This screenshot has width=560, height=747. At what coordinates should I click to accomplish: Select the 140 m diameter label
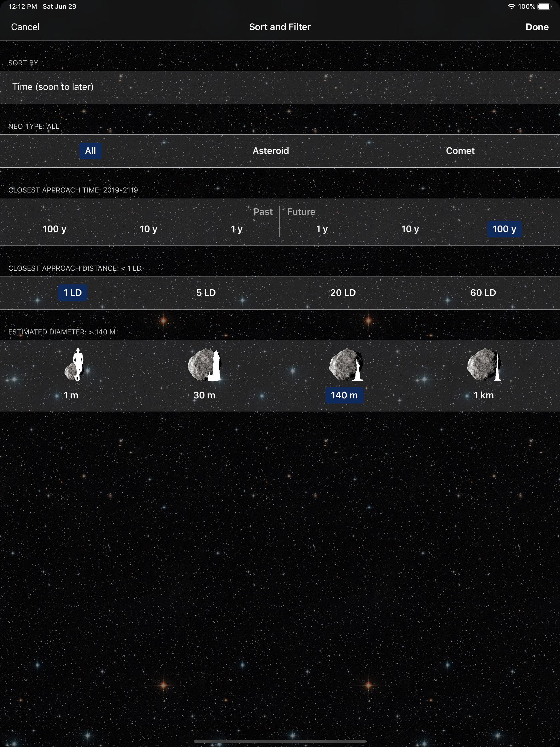click(x=344, y=395)
